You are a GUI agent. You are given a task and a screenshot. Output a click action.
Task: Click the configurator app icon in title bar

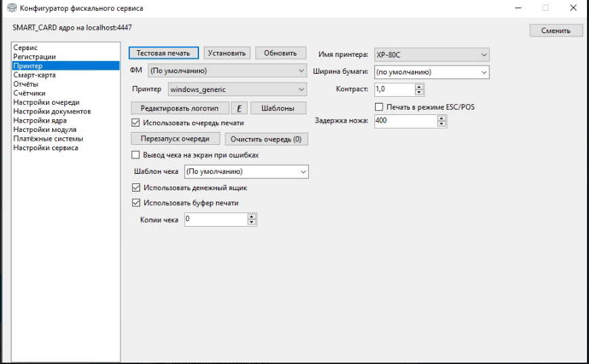(12, 8)
